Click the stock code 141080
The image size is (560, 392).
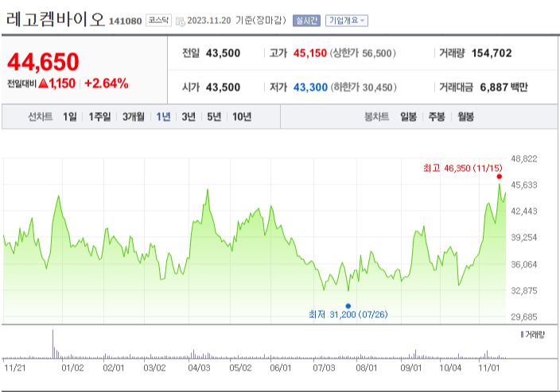click(x=125, y=21)
